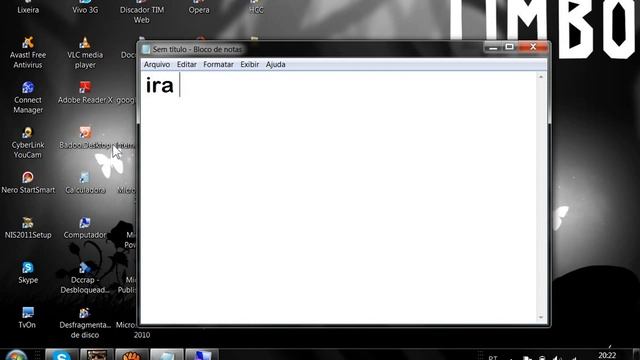Screen dimensions: 640x360
Task: Select the Opera desktop shortcut
Action: pos(199,7)
